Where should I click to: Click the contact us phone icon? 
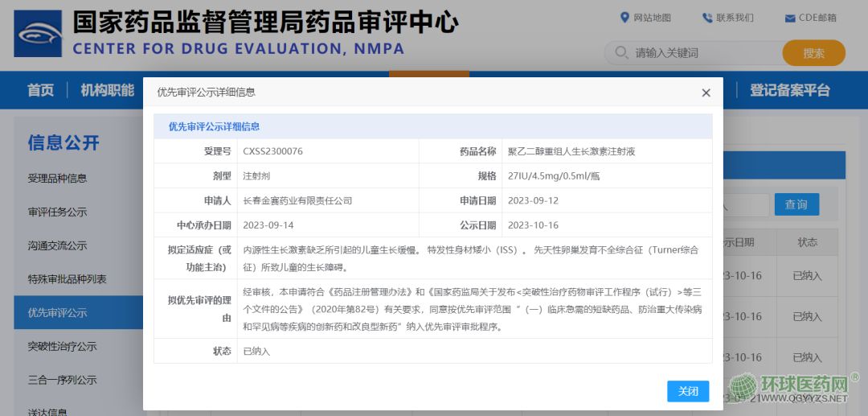click(707, 18)
